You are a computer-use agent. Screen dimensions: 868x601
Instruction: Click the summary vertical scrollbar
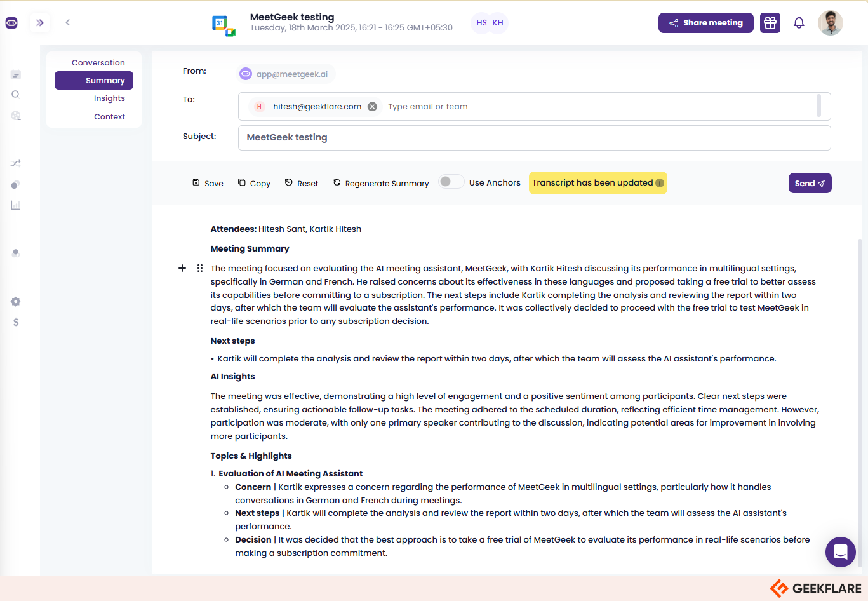[x=860, y=403]
